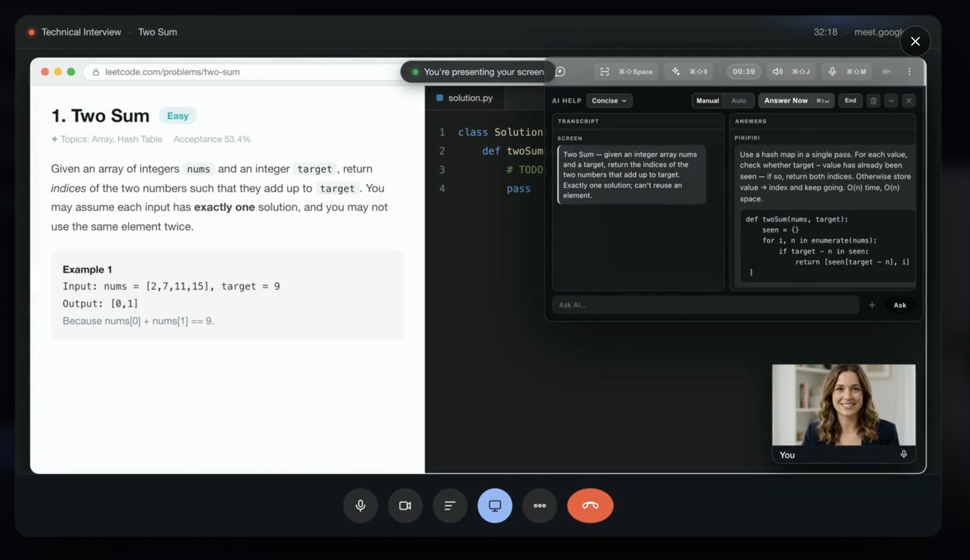Click line 1 'class Solution' in editor
Screen dimensions: 970x560
click(x=500, y=132)
